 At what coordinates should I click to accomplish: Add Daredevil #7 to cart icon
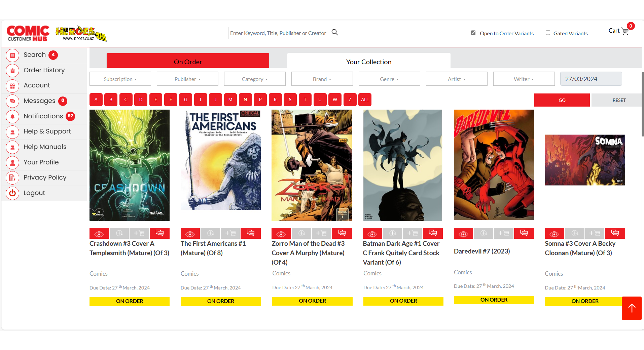pos(504,233)
